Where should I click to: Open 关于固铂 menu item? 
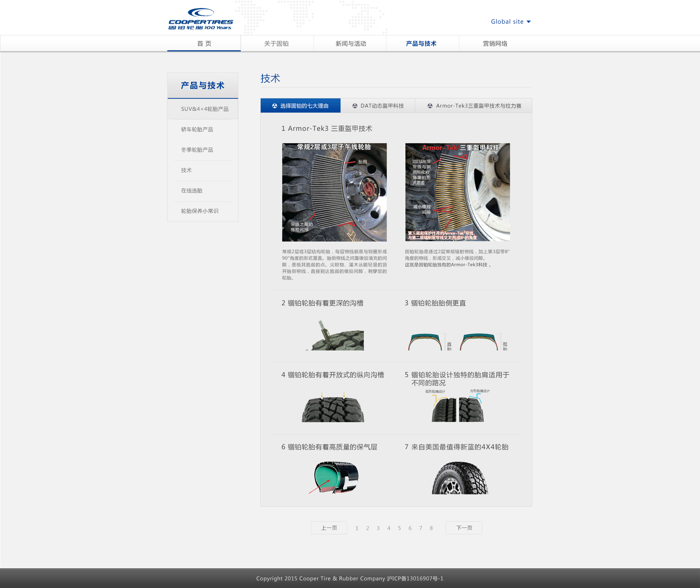[276, 43]
